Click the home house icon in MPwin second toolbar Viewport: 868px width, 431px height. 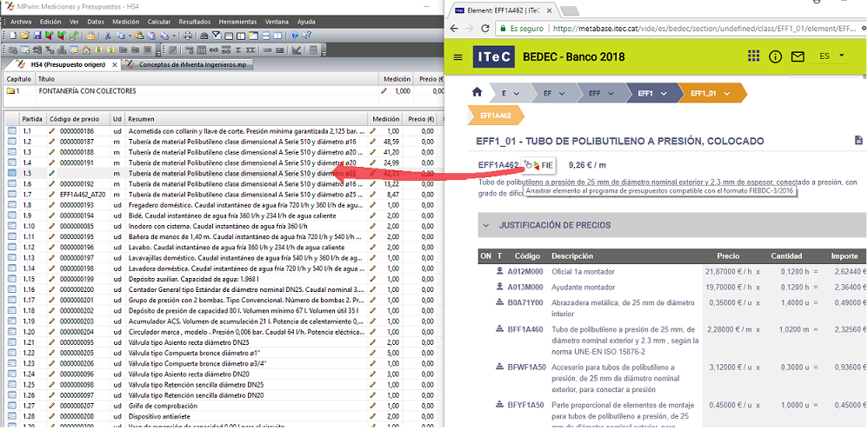coord(86,50)
